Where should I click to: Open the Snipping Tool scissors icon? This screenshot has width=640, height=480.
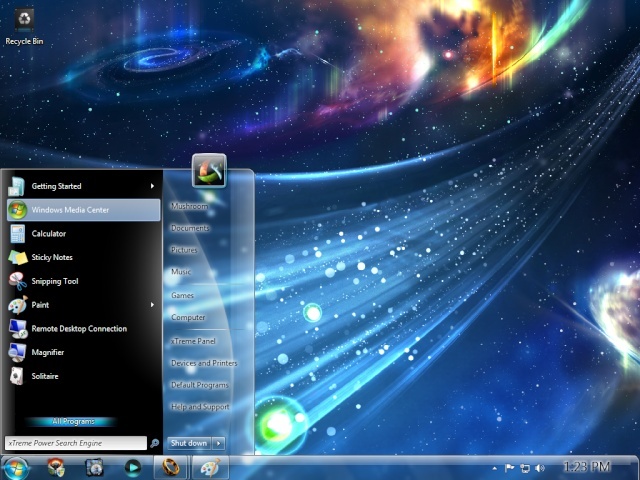(18, 281)
